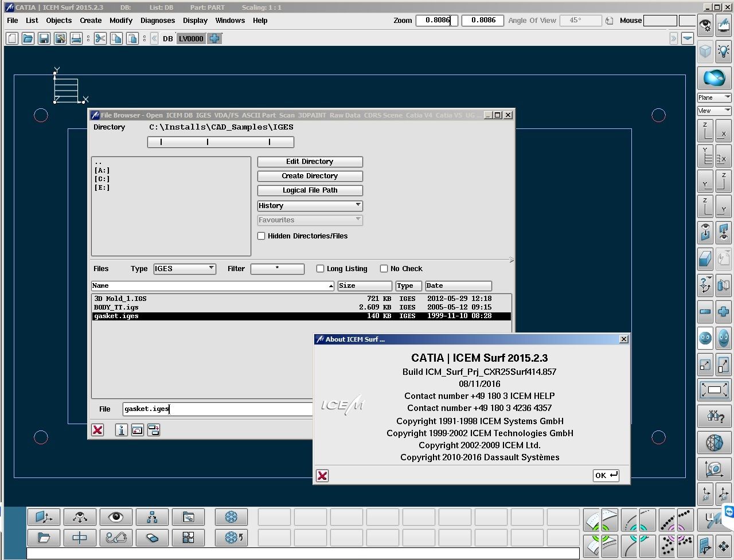Open the Modify menu
Viewport: 734px width, 560px height.
[x=121, y=21]
